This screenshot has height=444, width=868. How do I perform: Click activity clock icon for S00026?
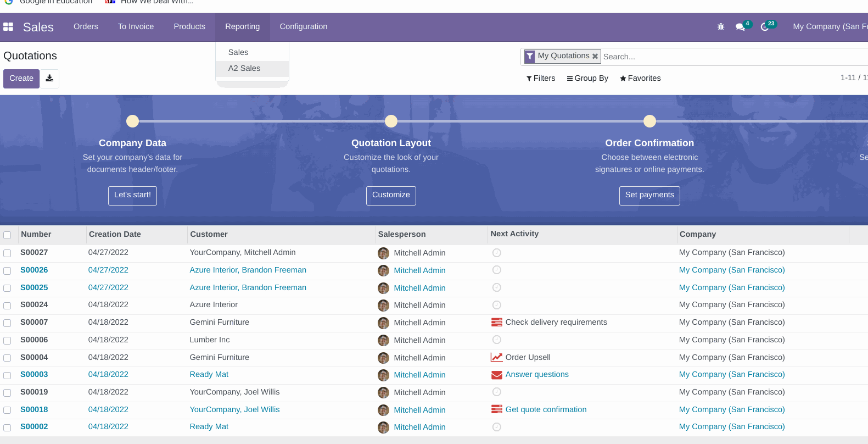(497, 270)
